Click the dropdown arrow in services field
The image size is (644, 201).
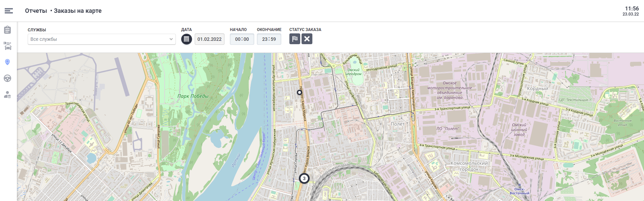point(171,39)
